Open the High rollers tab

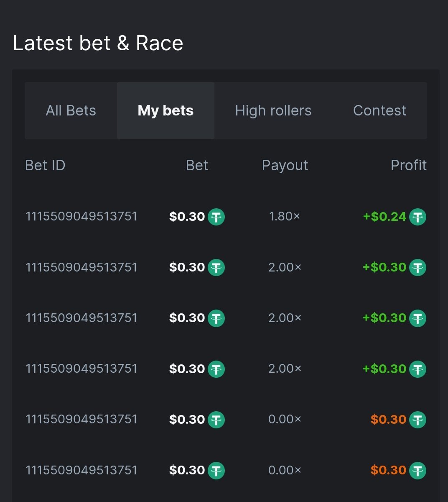click(x=273, y=110)
